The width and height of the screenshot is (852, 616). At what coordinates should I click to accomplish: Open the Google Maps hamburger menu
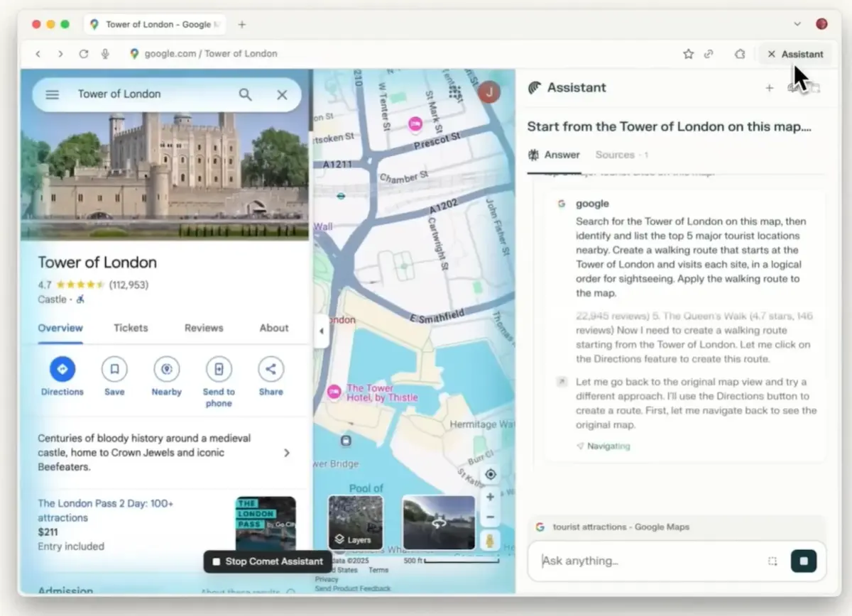coord(52,94)
